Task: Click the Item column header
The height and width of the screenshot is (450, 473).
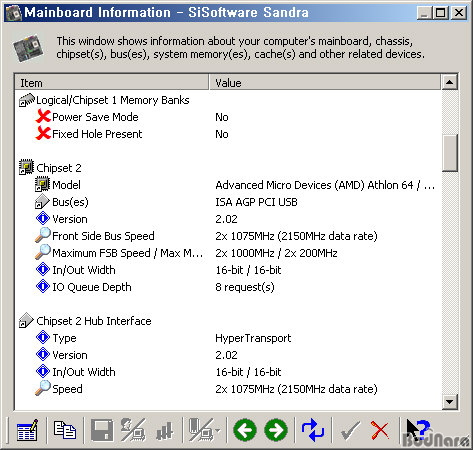Action: click(112, 82)
